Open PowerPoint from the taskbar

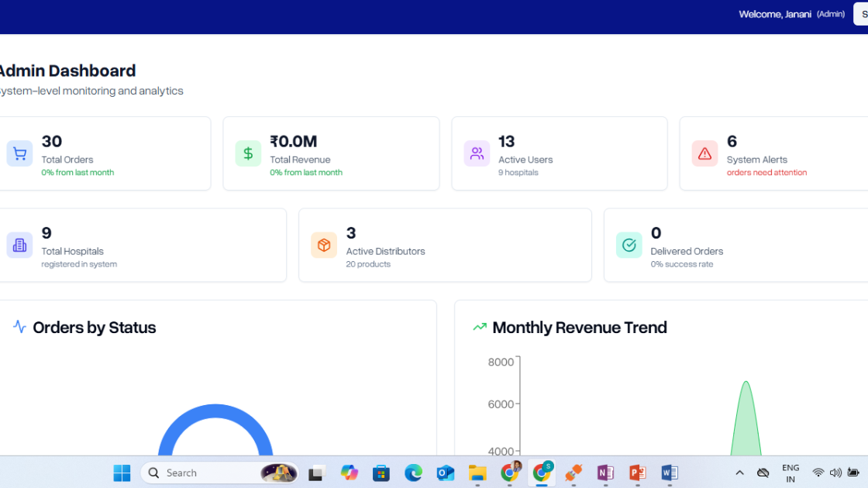point(638,473)
